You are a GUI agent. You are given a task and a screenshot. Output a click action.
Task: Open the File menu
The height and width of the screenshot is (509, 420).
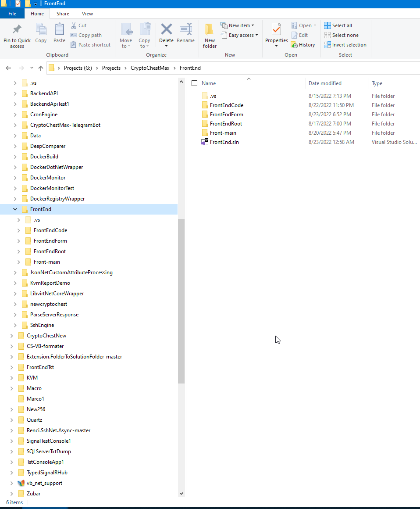(12, 14)
